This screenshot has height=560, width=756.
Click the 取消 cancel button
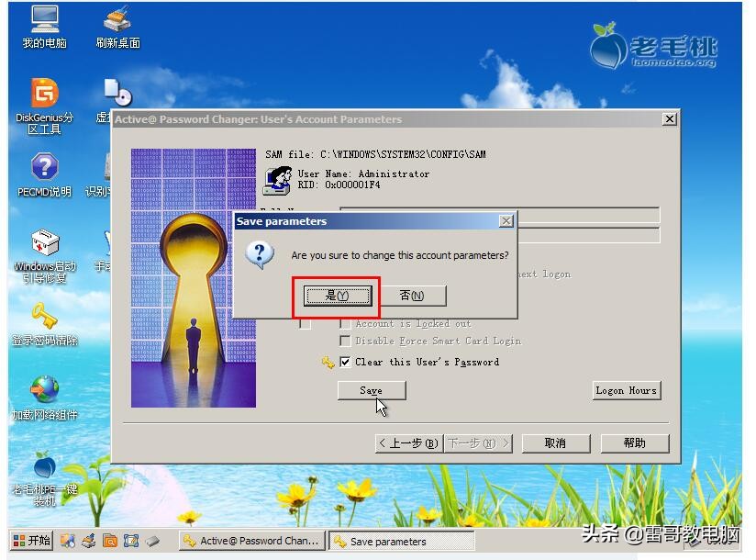556,443
